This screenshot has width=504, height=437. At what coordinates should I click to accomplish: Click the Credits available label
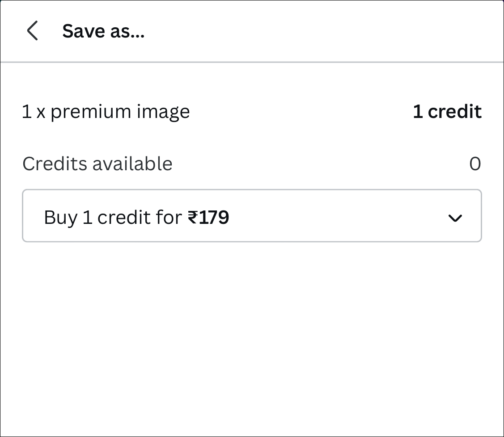click(97, 164)
